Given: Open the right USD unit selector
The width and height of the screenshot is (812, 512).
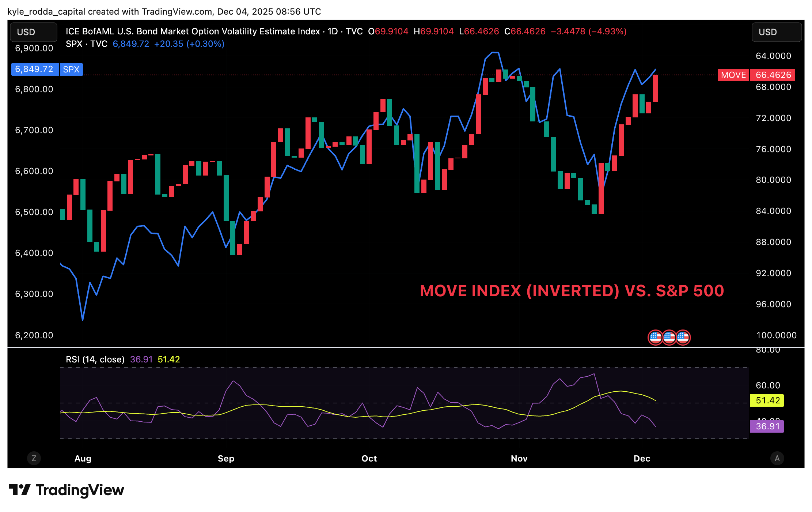Looking at the screenshot, I should tap(777, 32).
